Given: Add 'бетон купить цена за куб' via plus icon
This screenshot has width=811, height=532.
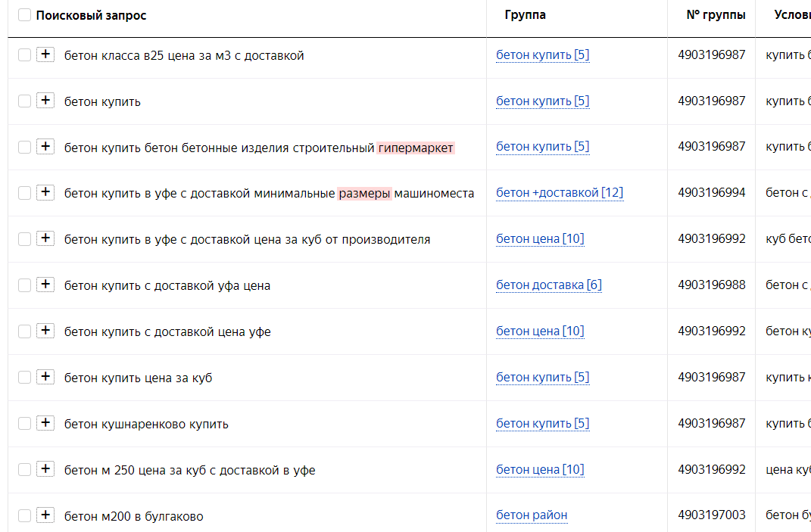Looking at the screenshot, I should 45,377.
